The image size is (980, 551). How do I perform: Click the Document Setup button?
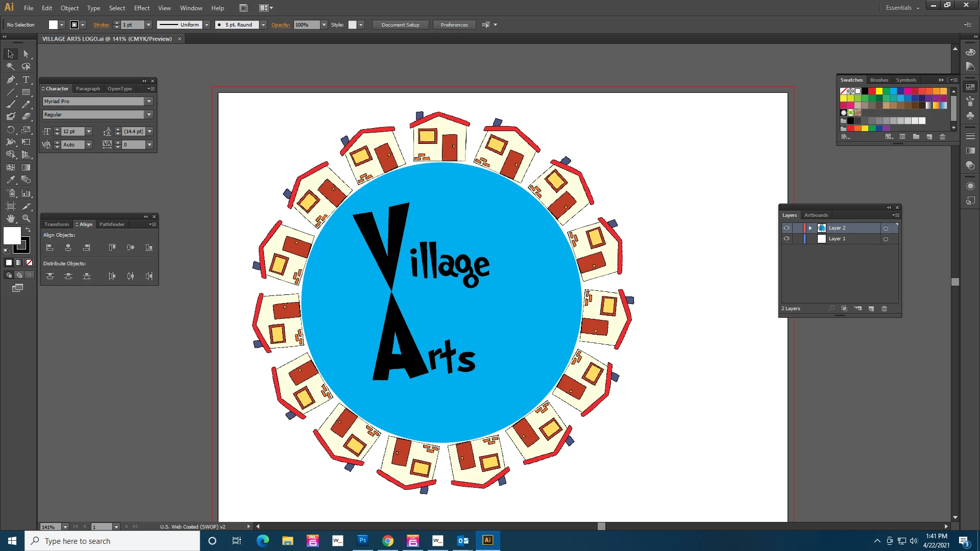point(400,24)
